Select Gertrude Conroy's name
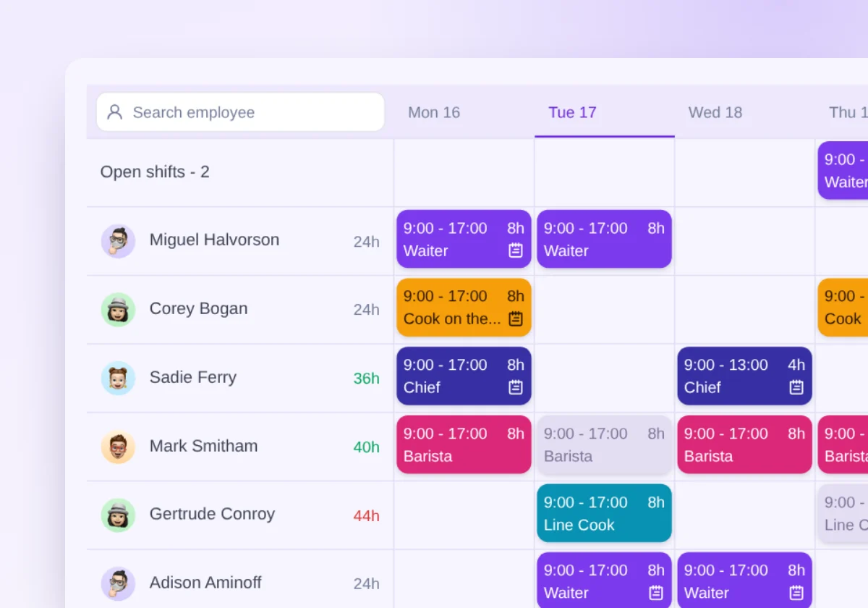The height and width of the screenshot is (608, 868). 212,514
